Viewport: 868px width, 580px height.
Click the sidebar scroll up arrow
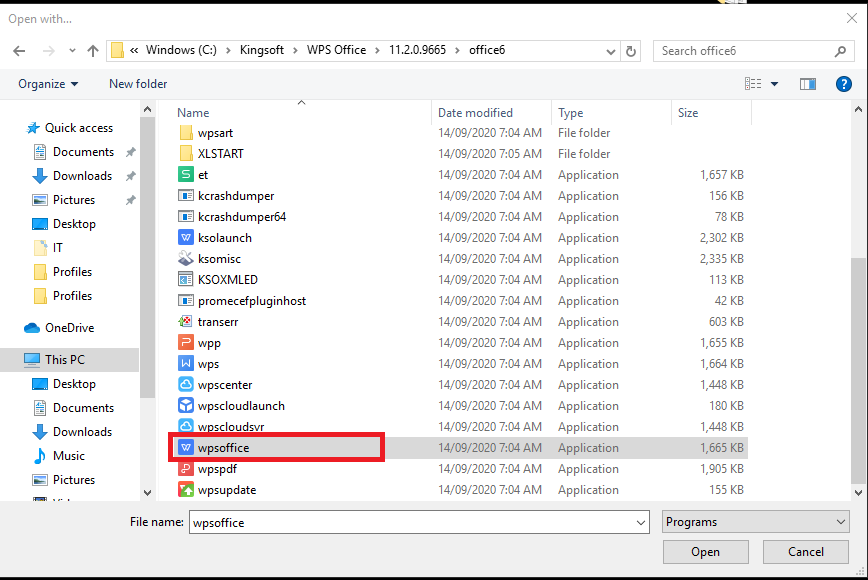tap(147, 110)
